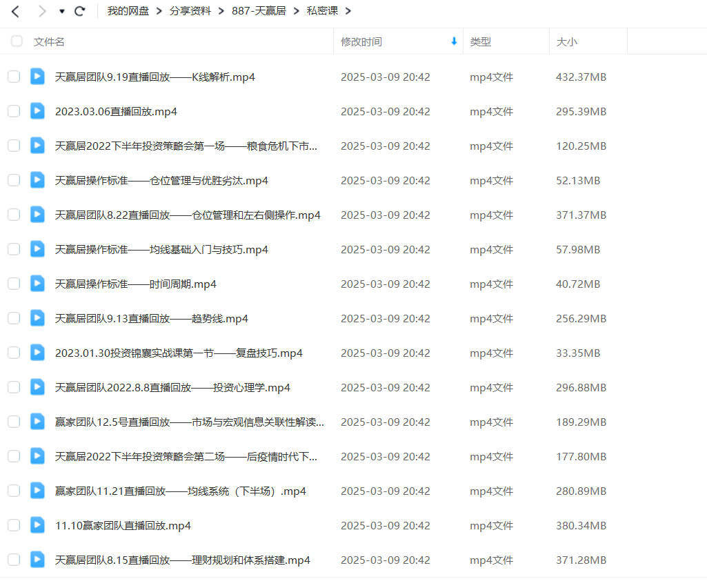Click video icon of 均线基础入门与技巧.mp4
Viewport: 707px width, 588px height.
37,249
